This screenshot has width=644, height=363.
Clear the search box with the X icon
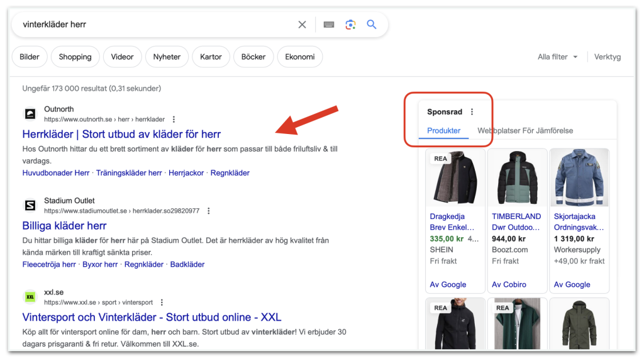click(x=302, y=25)
